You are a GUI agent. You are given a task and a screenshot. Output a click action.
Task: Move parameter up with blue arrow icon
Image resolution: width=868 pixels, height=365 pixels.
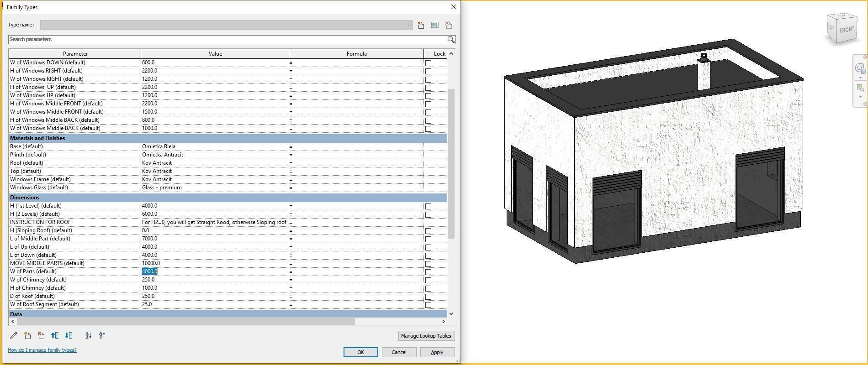point(55,335)
